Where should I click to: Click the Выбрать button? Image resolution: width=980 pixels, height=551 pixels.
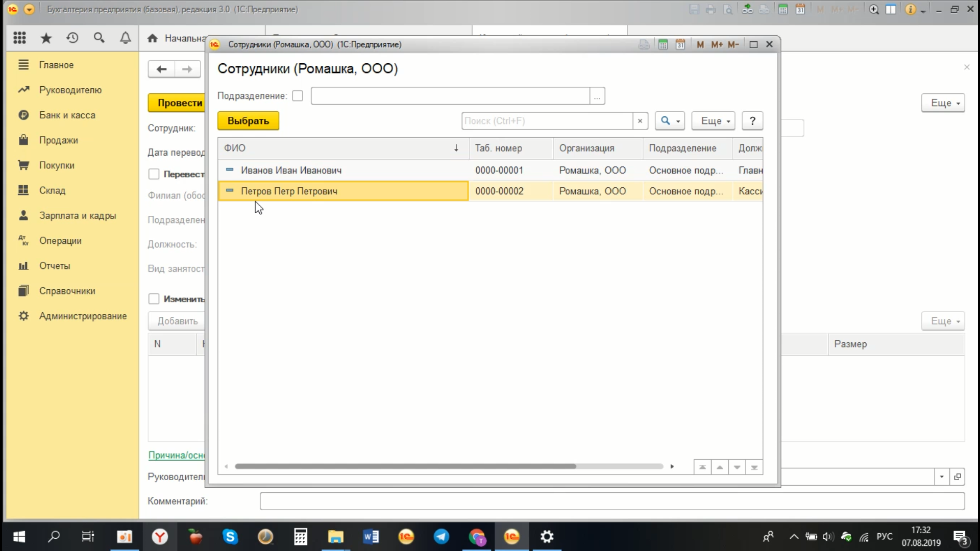coord(248,121)
